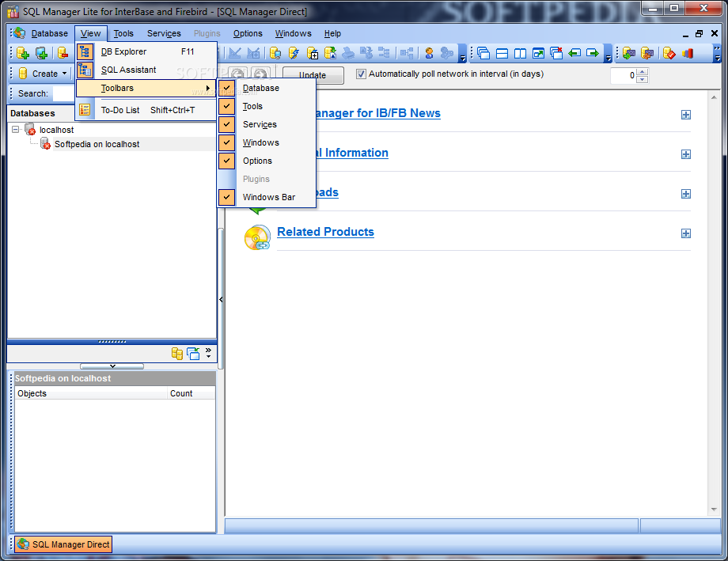Open the Help menu

point(332,33)
